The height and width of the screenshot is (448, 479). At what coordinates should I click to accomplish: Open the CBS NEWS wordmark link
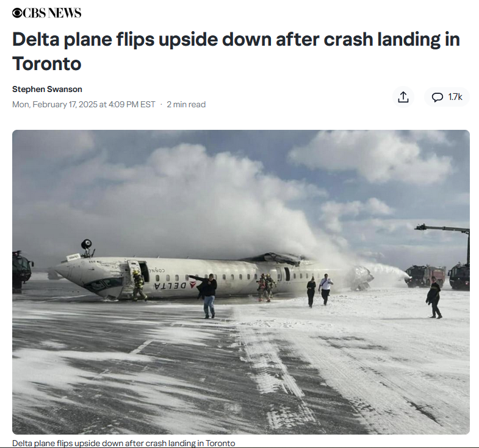(x=47, y=13)
